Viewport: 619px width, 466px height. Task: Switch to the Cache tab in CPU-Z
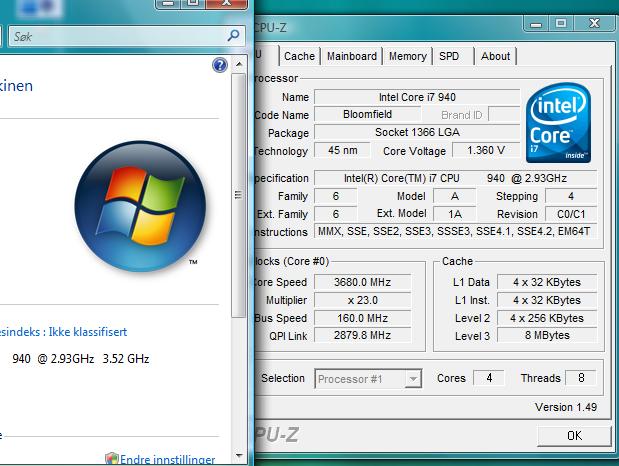tap(300, 56)
